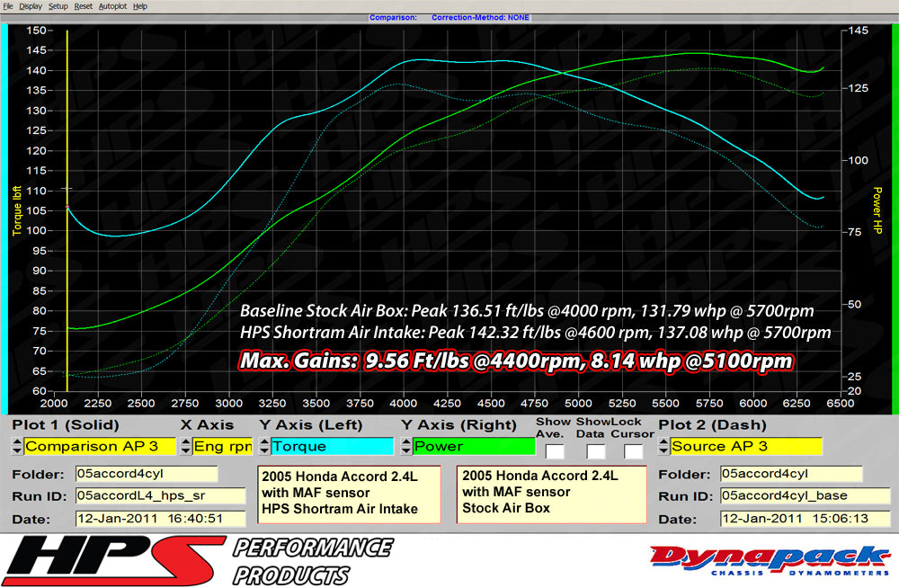Screen dimensions: 899x588
Task: Enable the Show Ave. checkbox
Action: 553,450
